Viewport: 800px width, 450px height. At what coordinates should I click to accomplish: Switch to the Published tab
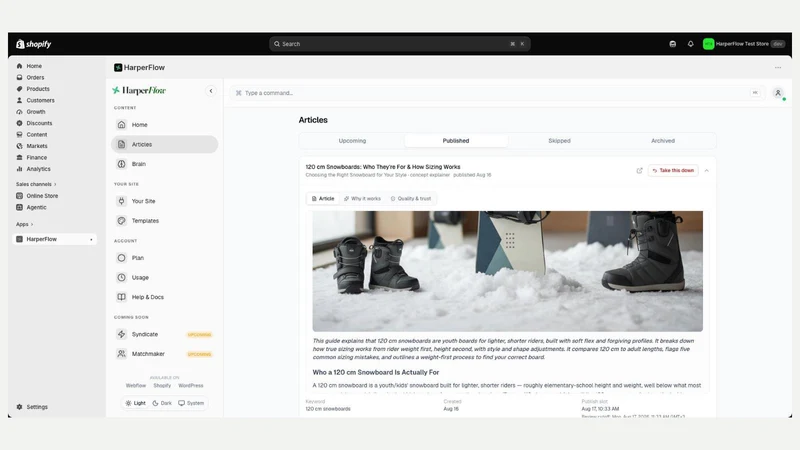(456, 141)
